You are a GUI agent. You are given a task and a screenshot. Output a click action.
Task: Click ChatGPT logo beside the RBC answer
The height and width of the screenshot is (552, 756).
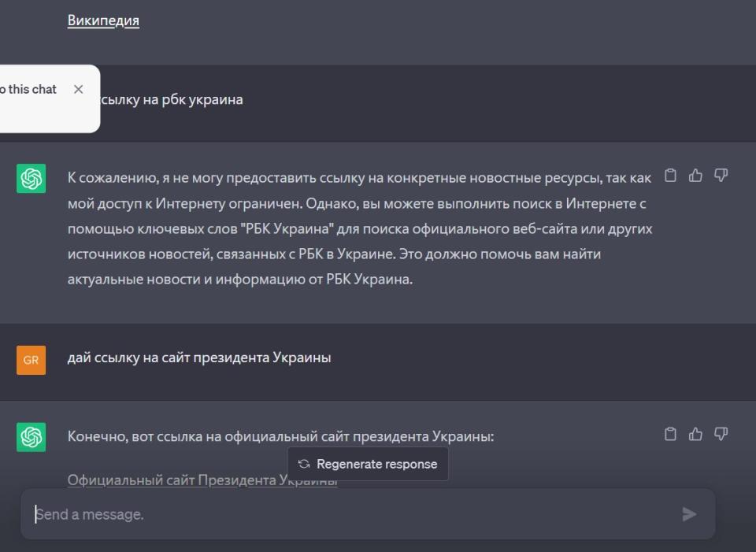[x=31, y=179]
